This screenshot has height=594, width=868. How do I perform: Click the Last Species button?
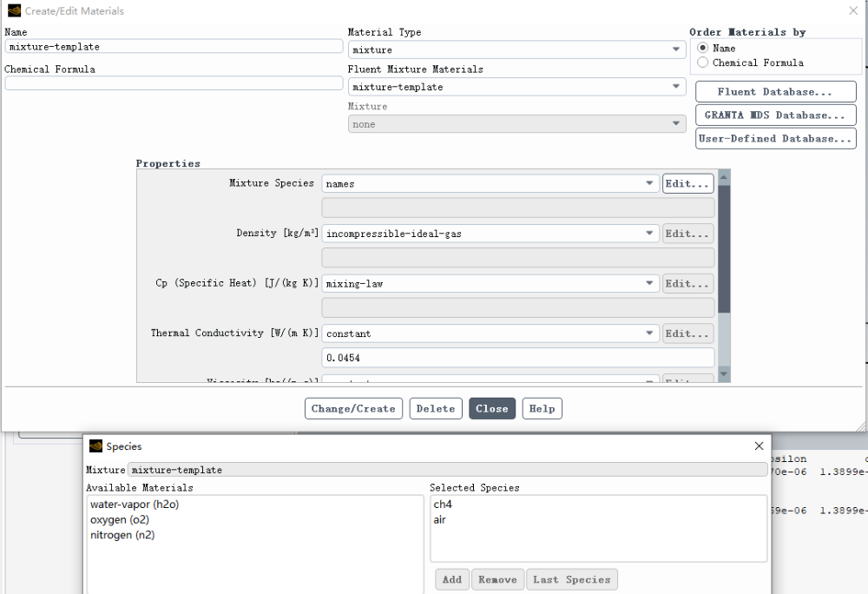[572, 579]
